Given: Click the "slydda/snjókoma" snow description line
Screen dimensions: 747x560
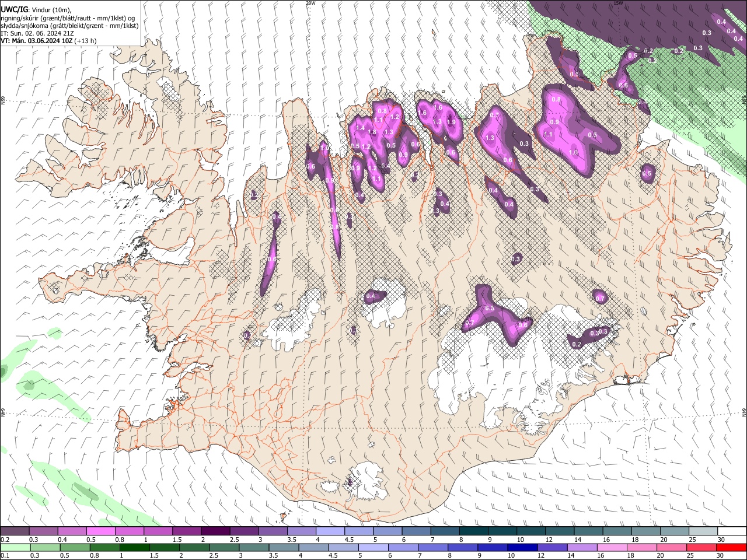Looking at the screenshot, I should tap(70, 26).
